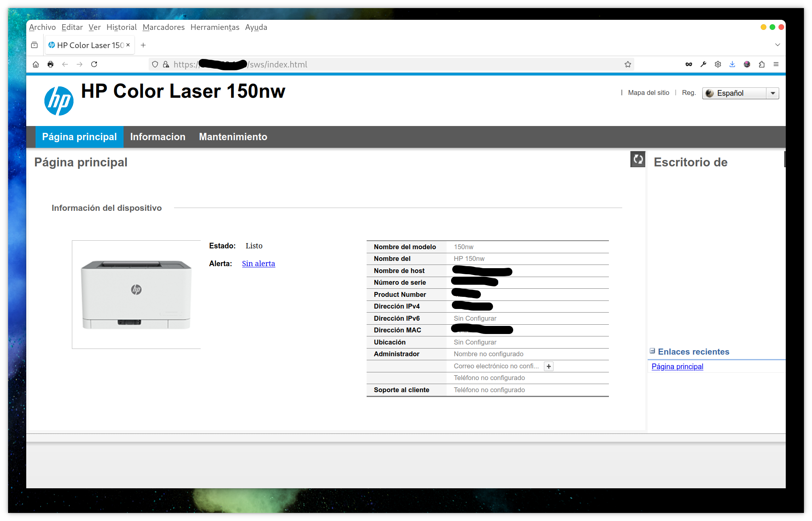Click the round profile avatar icon
The width and height of the screenshot is (812, 521).
coord(747,64)
